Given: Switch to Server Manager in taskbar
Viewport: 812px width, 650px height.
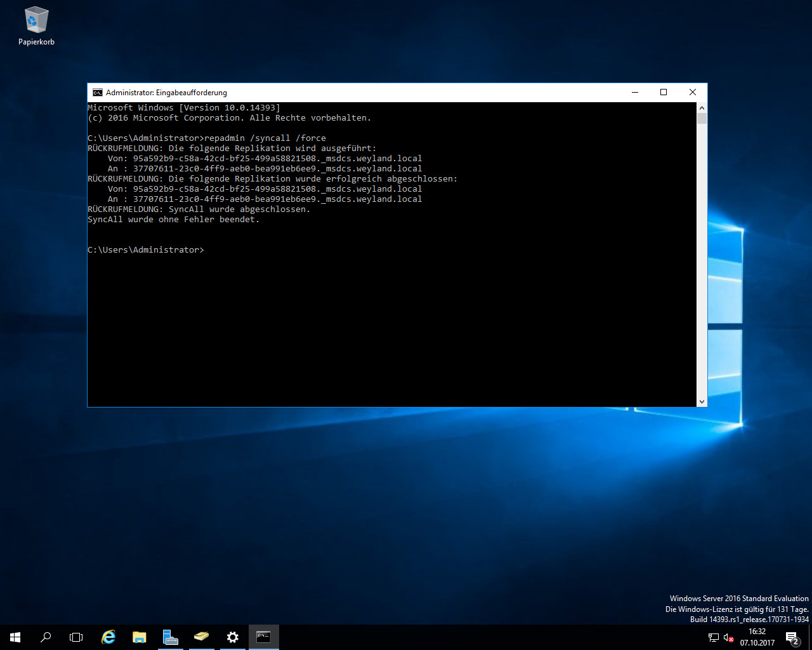Looking at the screenshot, I should point(170,637).
